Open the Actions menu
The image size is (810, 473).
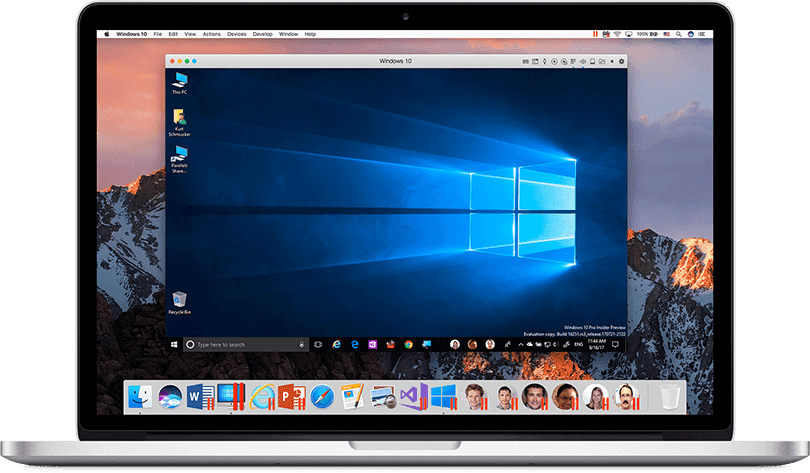pos(211,34)
